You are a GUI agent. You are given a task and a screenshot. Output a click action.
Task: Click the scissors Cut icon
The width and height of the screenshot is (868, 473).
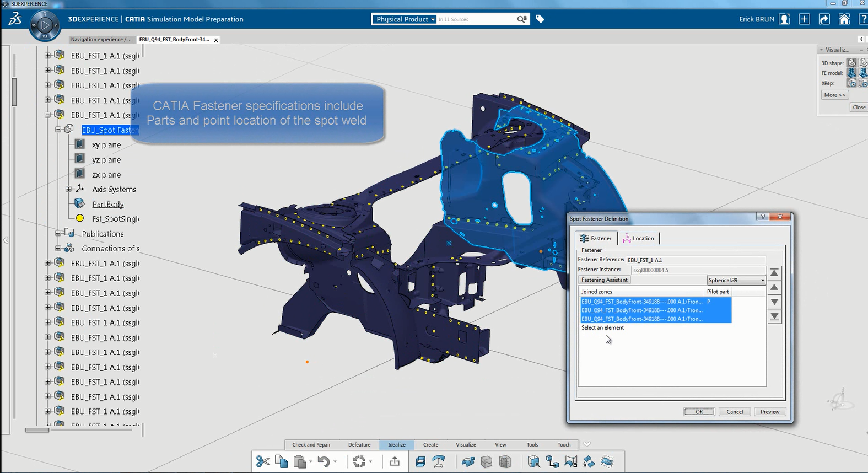(x=263, y=461)
